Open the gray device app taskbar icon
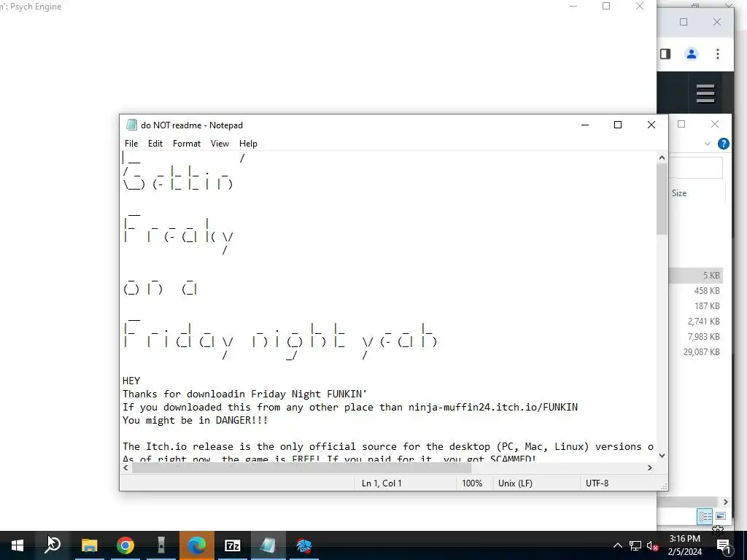The width and height of the screenshot is (747, 560). point(161,545)
